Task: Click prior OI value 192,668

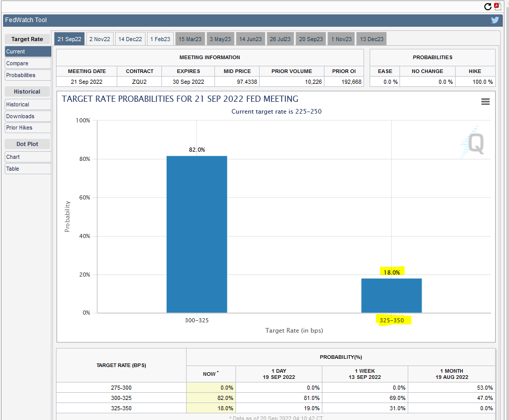Action: point(351,82)
